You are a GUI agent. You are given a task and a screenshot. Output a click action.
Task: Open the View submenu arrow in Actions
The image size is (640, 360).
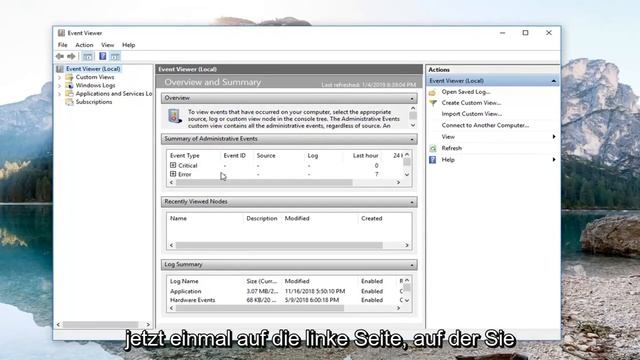click(x=554, y=137)
